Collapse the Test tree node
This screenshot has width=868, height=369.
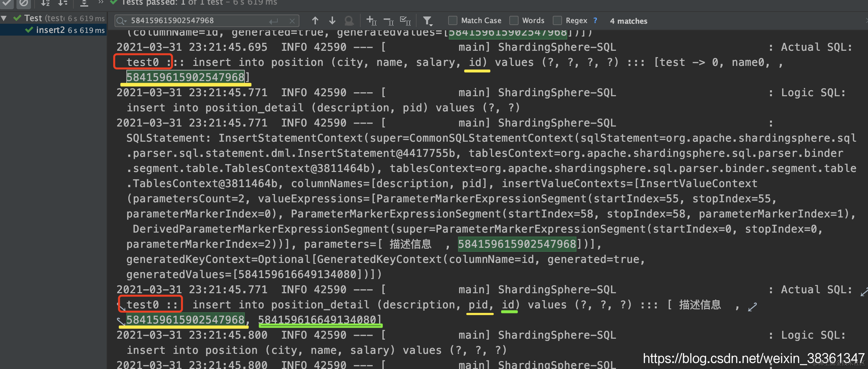pos(4,18)
